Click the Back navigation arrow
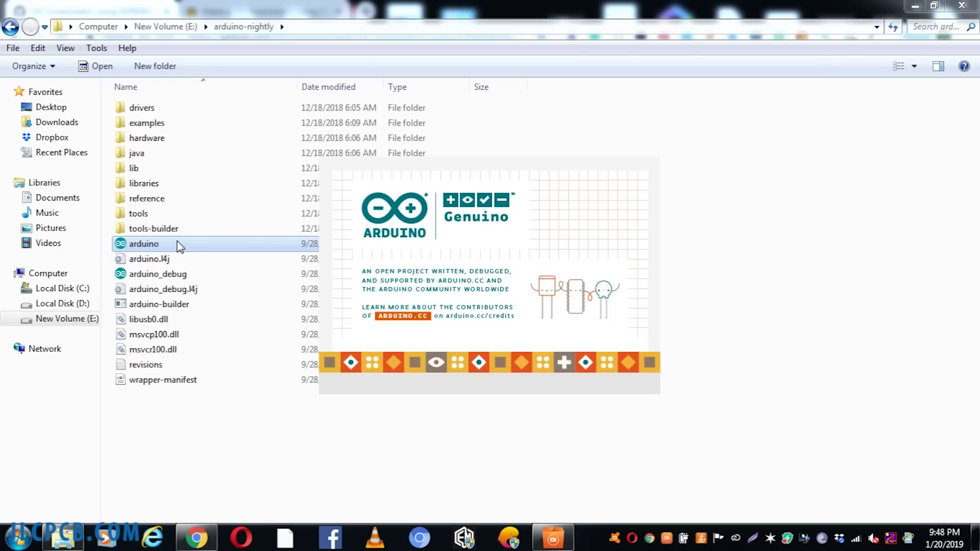The width and height of the screenshot is (980, 551). [x=11, y=27]
